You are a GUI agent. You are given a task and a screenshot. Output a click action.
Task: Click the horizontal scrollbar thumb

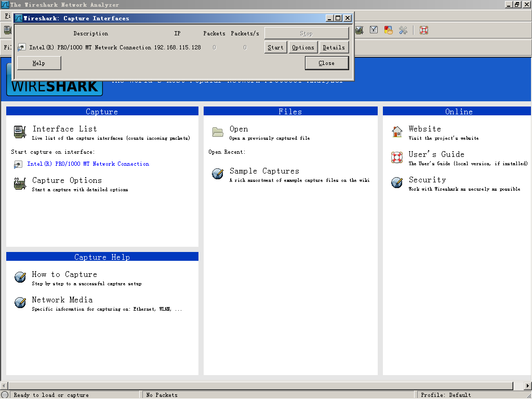(261, 386)
